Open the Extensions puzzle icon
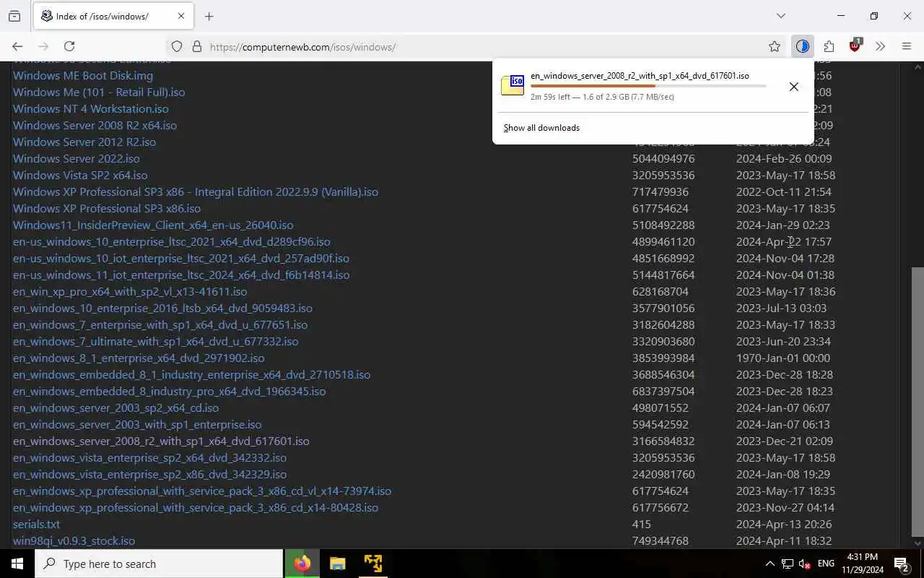This screenshot has height=578, width=924. coord(829,47)
